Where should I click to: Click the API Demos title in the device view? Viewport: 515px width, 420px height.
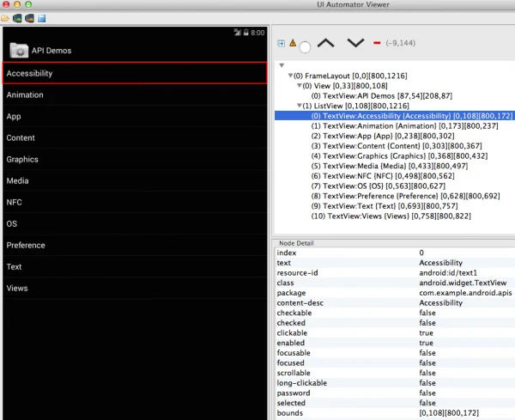coord(51,51)
